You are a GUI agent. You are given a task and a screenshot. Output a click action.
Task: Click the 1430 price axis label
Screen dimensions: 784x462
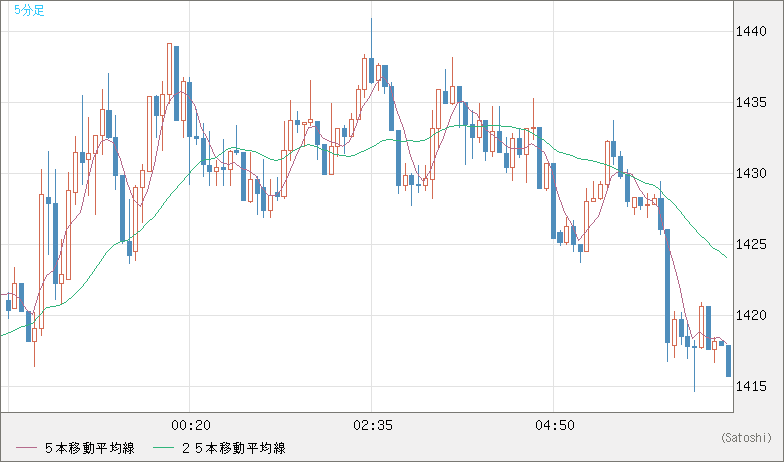click(750, 174)
